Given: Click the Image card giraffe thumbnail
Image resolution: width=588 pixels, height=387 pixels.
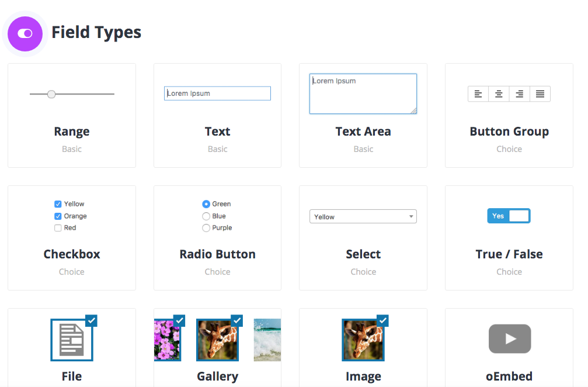Looking at the screenshot, I should click(x=363, y=340).
